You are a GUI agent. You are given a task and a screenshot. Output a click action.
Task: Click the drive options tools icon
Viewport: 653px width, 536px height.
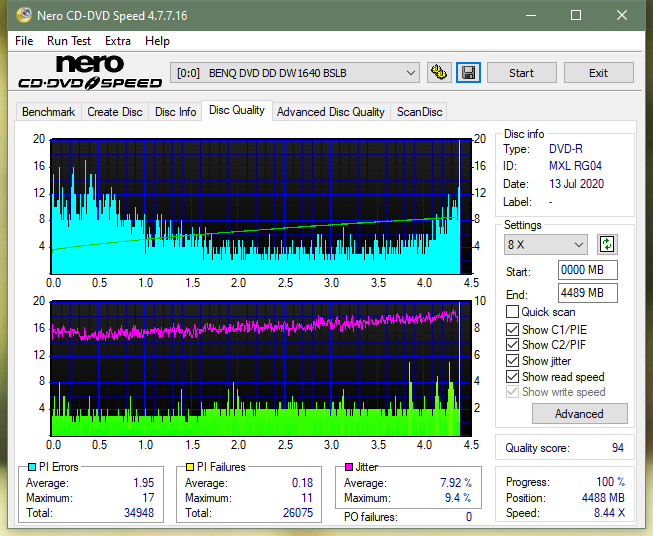[x=439, y=73]
